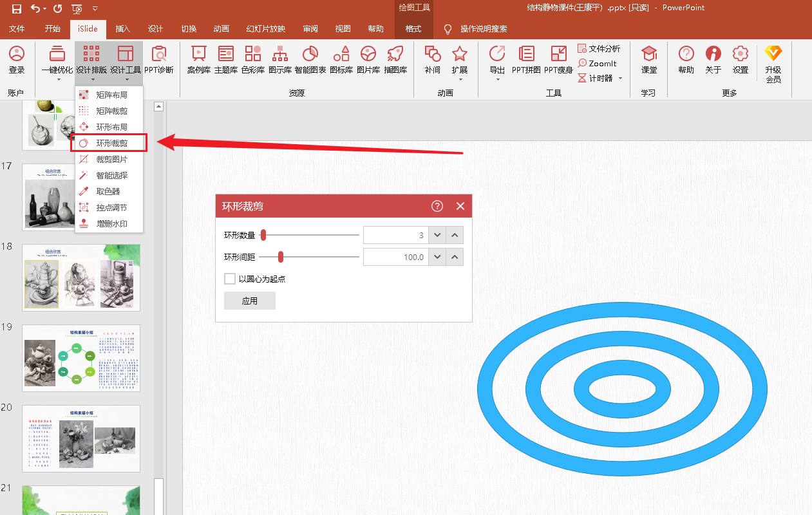
Task: Open the 主题库 theme library
Action: point(226,60)
